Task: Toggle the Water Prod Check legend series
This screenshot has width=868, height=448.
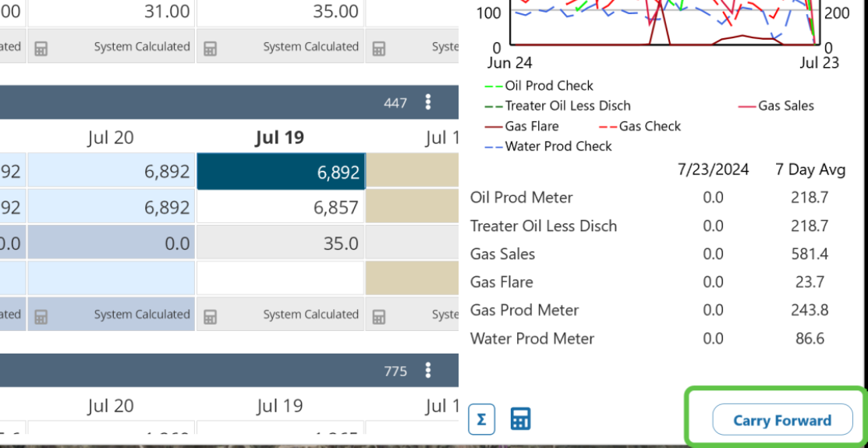Action: [x=558, y=146]
